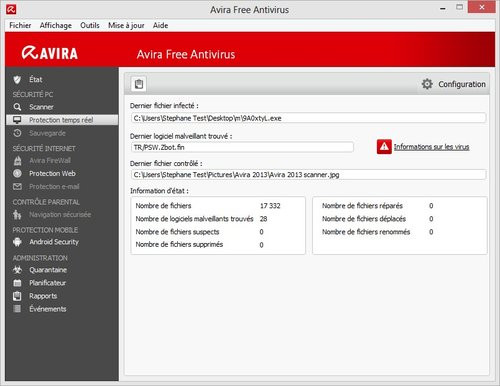Click the calendar icon beside Planificateur
Image resolution: width=500 pixels, height=386 pixels.
(17, 283)
